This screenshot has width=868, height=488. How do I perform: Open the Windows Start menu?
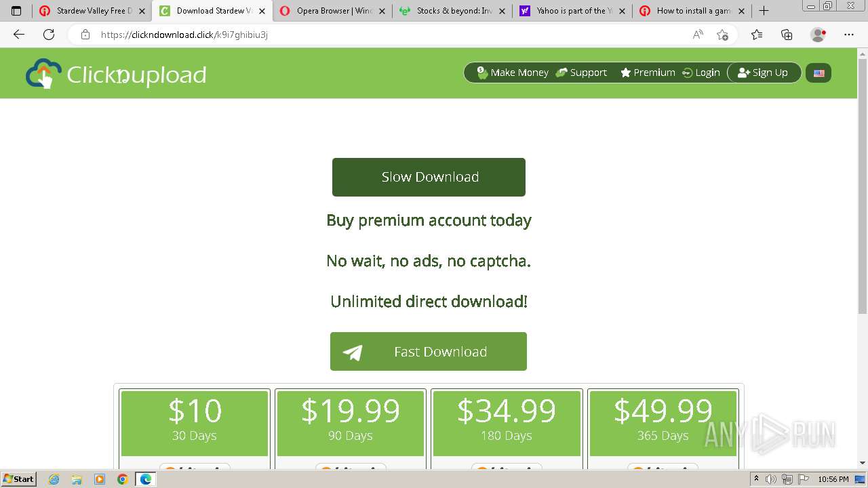tap(18, 479)
